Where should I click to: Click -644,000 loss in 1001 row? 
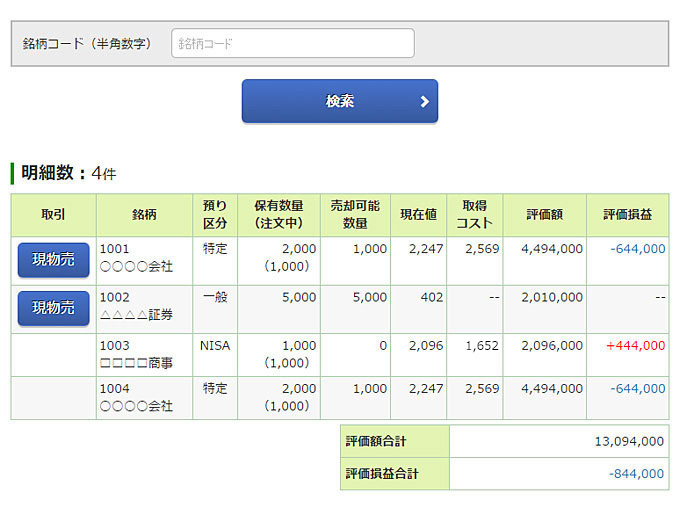(x=638, y=249)
